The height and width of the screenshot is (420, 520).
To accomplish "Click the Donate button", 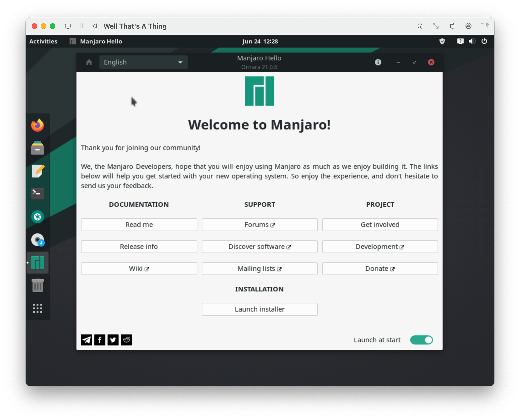I will [380, 269].
